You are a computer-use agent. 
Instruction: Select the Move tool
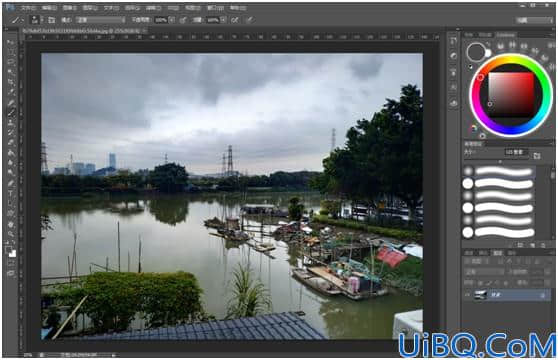pyautogui.click(x=11, y=42)
